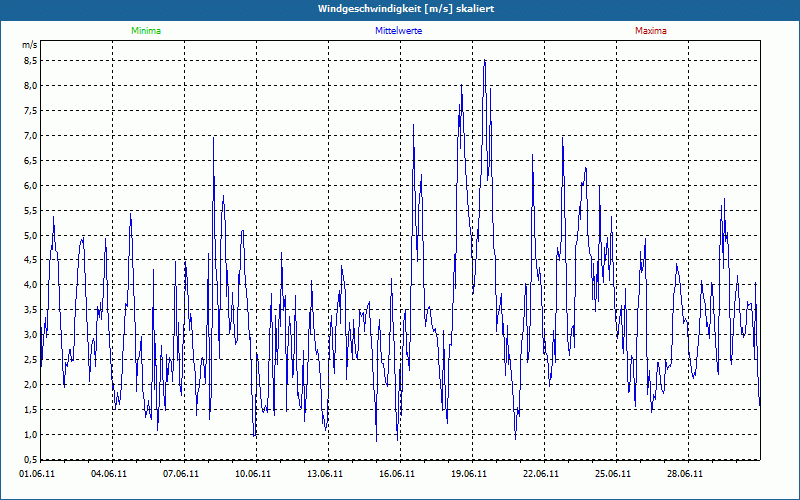The height and width of the screenshot is (500, 800).
Task: Click the green Minima legend label
Action: coord(146,31)
